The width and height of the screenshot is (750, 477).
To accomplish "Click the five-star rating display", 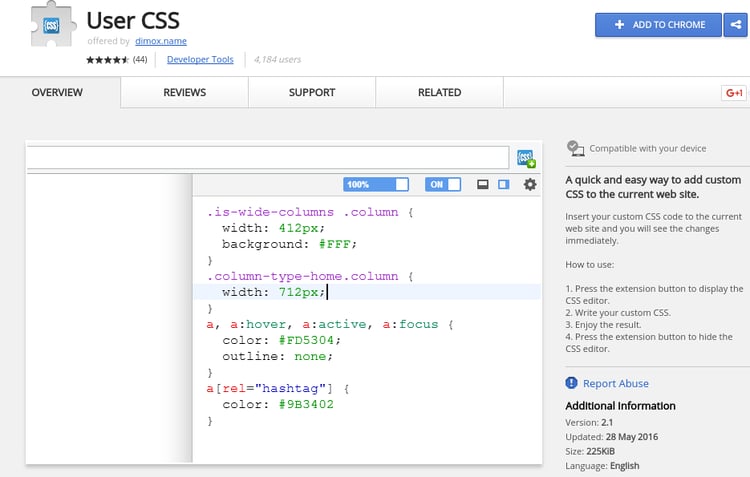I will (x=107, y=60).
